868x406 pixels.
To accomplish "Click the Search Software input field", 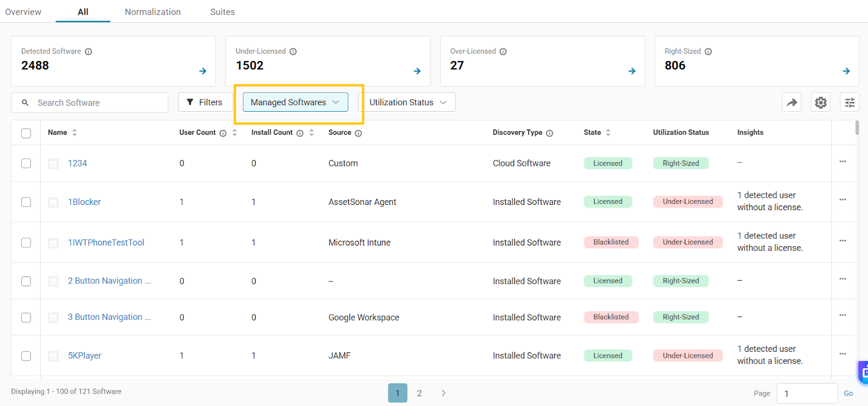I will point(98,103).
